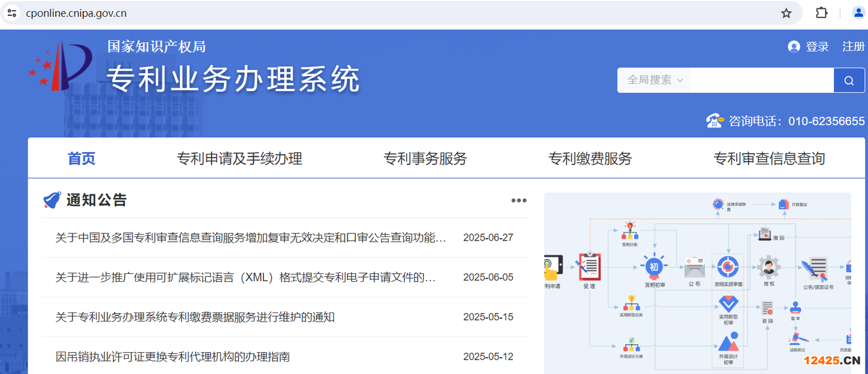Click the date 2025-05-15
This screenshot has height=374, width=868.
488,317
